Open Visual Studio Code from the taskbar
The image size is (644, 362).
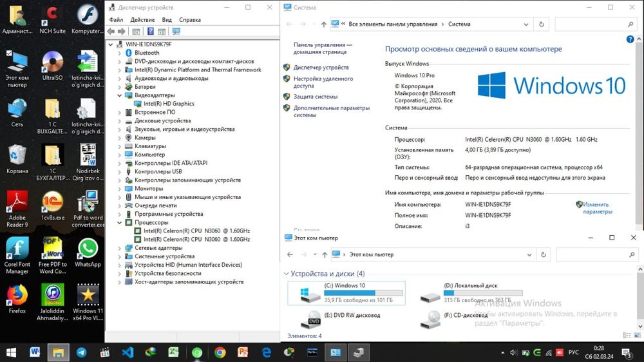(128, 352)
